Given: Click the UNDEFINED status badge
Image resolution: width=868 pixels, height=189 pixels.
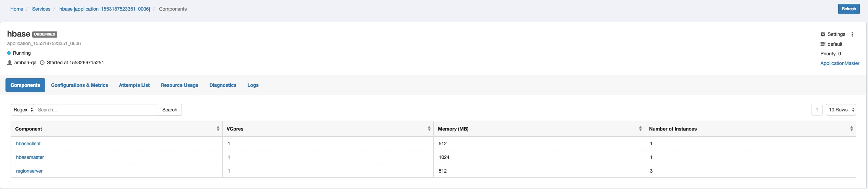Looking at the screenshot, I should pos(45,34).
